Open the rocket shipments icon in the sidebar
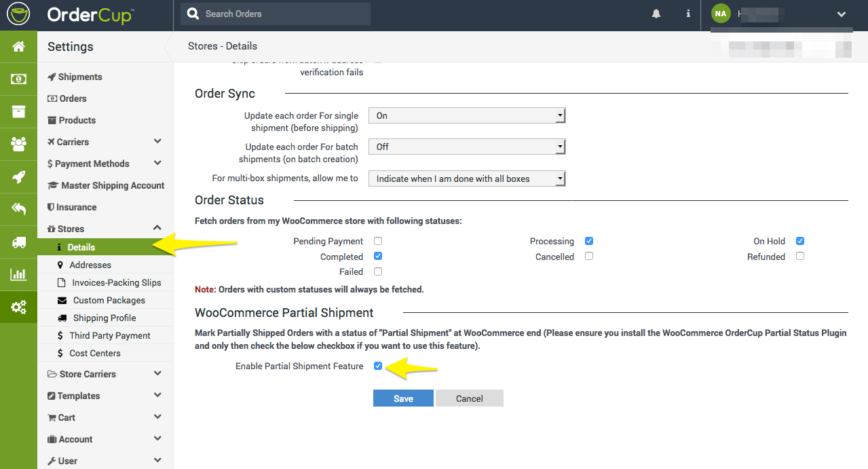Image resolution: width=868 pixels, height=469 pixels. point(18,177)
